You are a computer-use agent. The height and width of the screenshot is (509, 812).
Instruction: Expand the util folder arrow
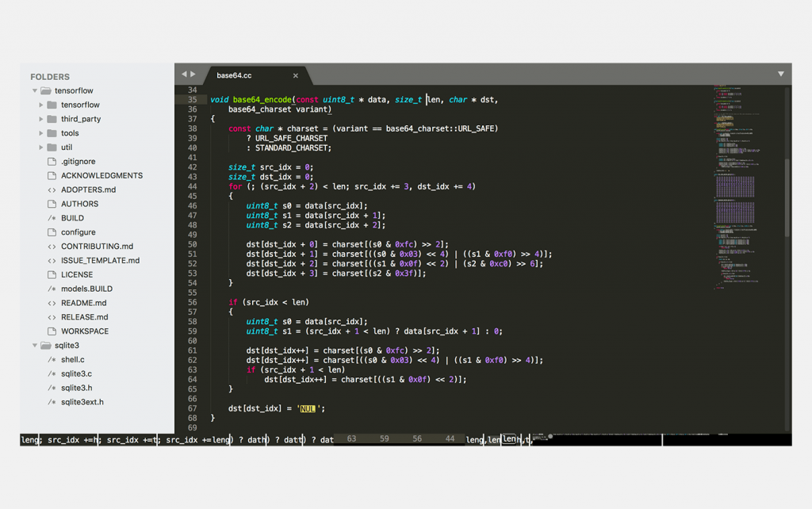[x=41, y=147]
